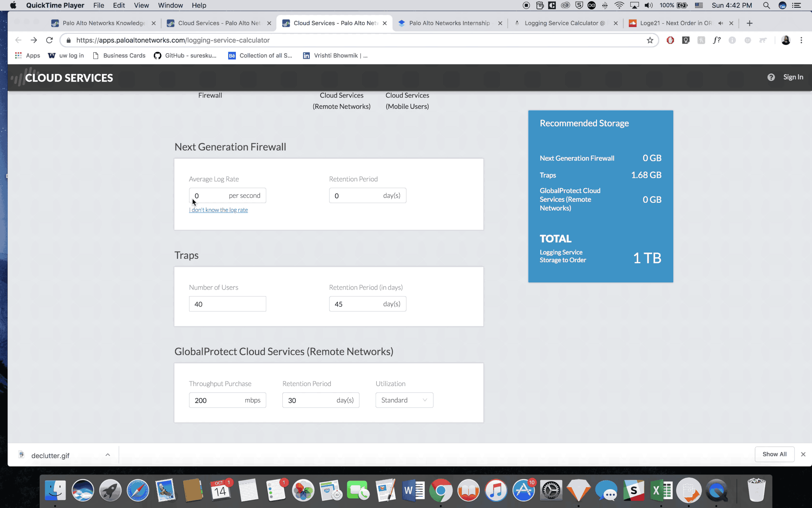Switch to Logging Service Calculator tab
This screenshot has width=812, height=508.
[565, 23]
